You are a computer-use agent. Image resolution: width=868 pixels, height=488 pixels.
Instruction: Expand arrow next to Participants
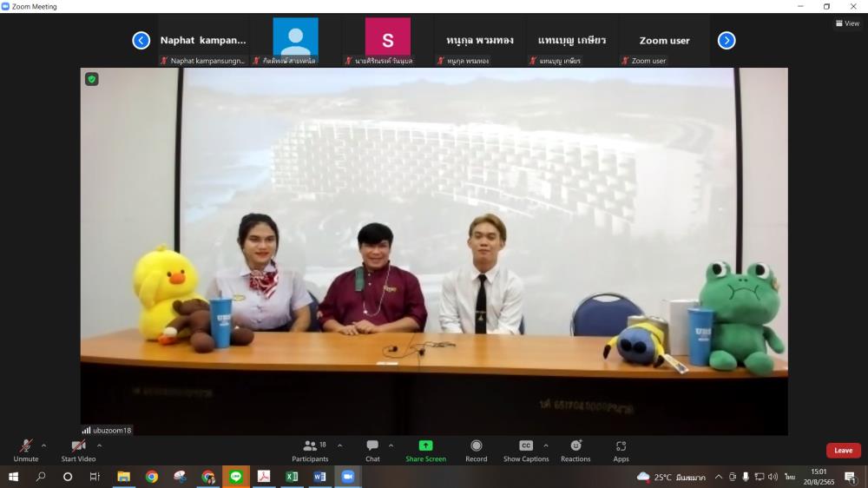pyautogui.click(x=340, y=445)
